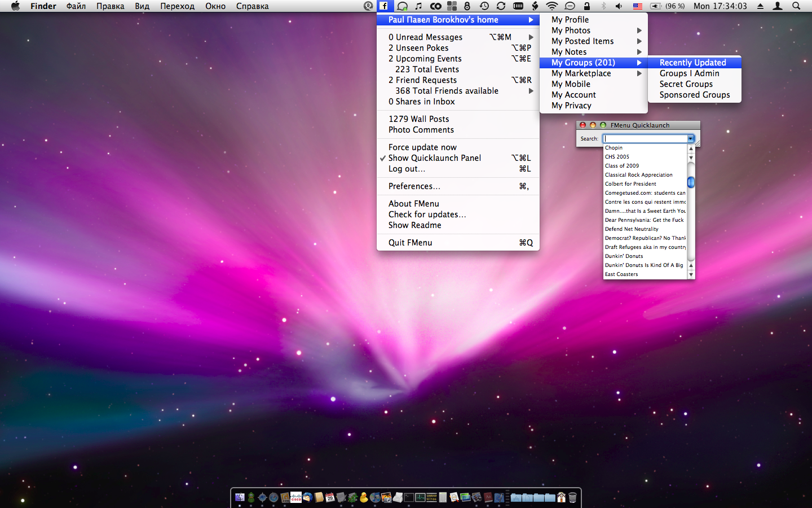812x508 pixels.
Task: Select Colbert for President in the list
Action: point(645,184)
